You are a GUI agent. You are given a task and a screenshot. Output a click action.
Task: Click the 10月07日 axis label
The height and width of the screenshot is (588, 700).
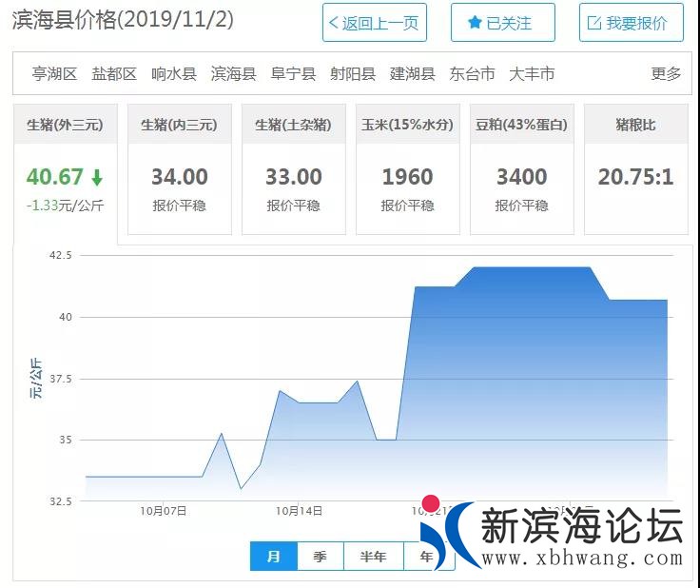tap(164, 511)
